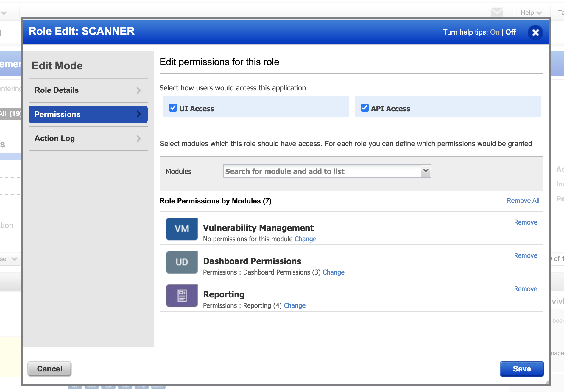Image resolution: width=564 pixels, height=392 pixels.
Task: Change Vulnerability Management permissions
Action: click(305, 239)
